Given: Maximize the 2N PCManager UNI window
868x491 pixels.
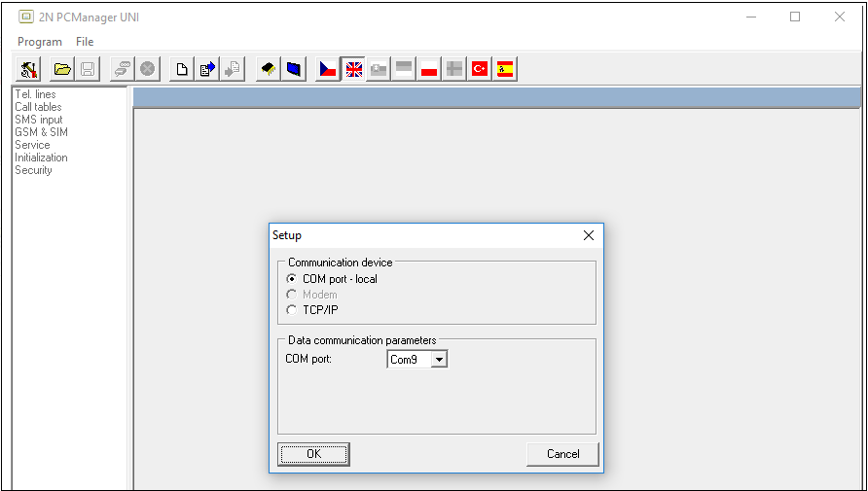Looking at the screenshot, I should click(795, 17).
